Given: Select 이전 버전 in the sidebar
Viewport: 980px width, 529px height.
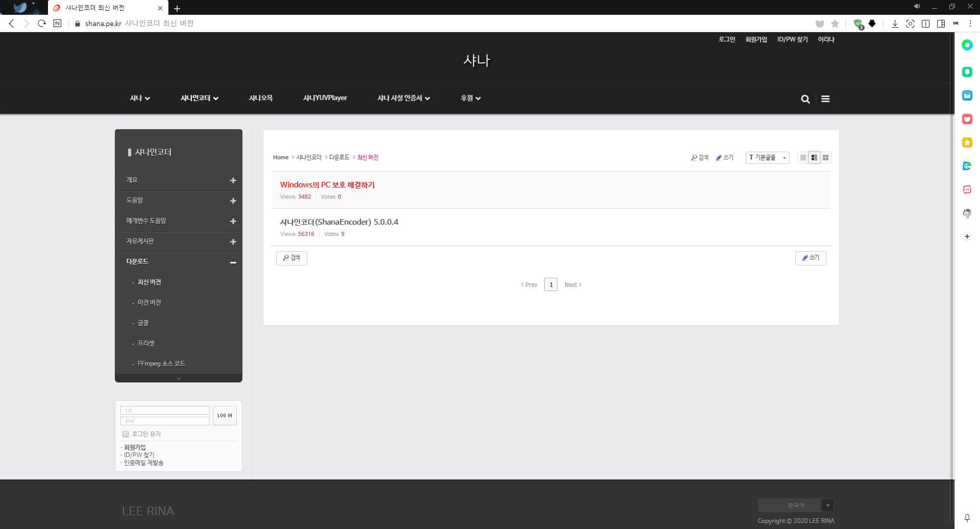Looking at the screenshot, I should click(x=149, y=302).
